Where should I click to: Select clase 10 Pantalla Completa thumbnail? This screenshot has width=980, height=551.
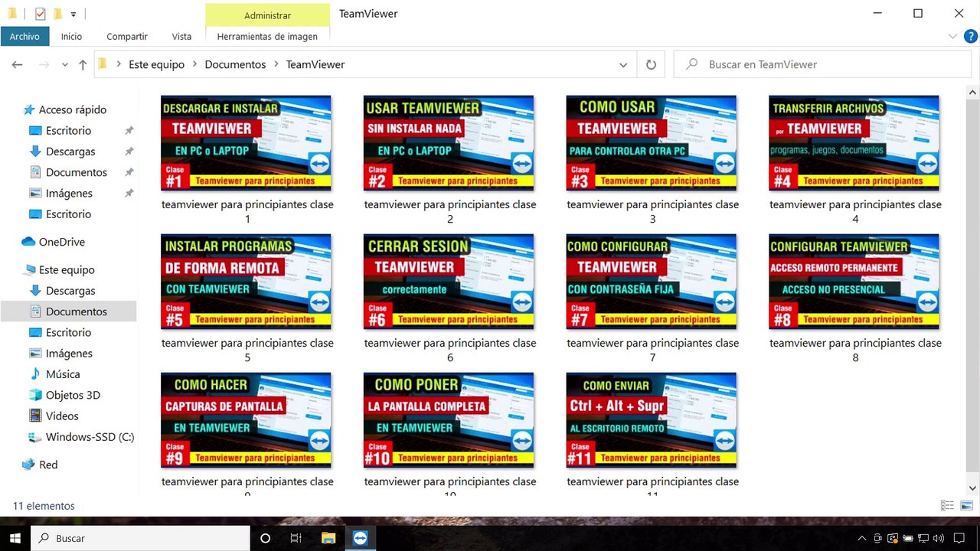click(x=449, y=420)
